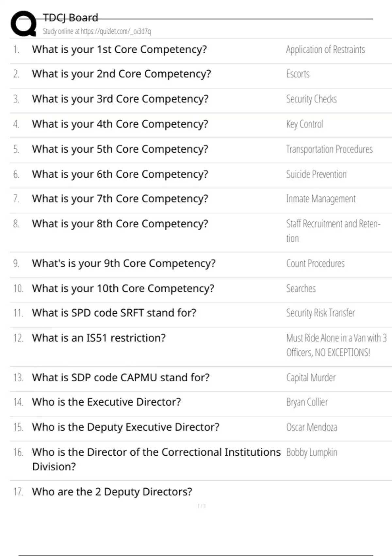Click the TDCJ Board title
Viewport: 392px width, 556px height.
point(70,18)
